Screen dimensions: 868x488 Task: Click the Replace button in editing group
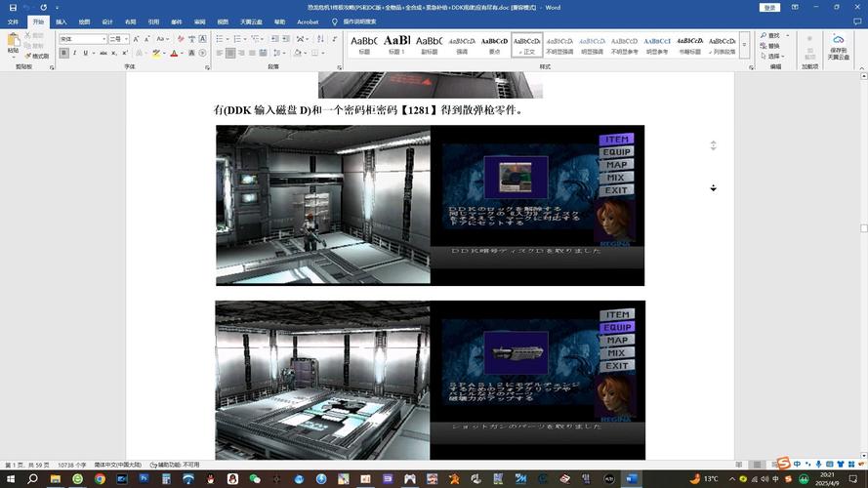click(770, 46)
